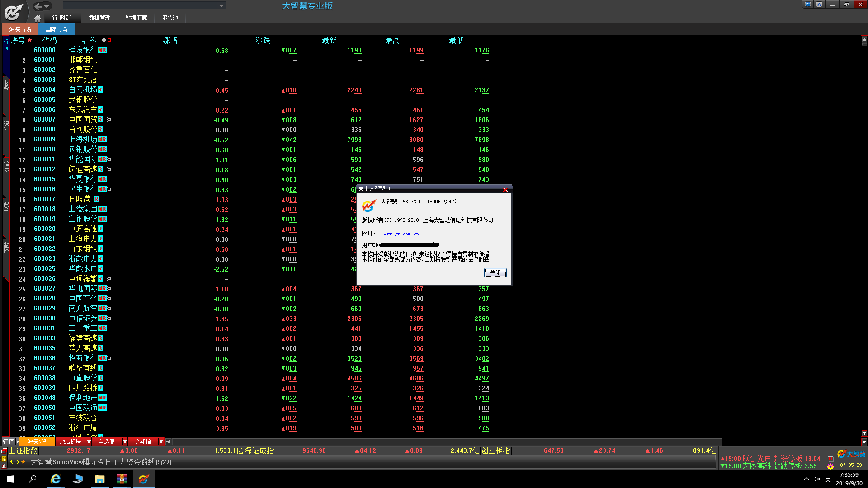This screenshot has width=868, height=488.
Task: Click the red marker icon beside 名称 header
Action: pyautogui.click(x=109, y=40)
